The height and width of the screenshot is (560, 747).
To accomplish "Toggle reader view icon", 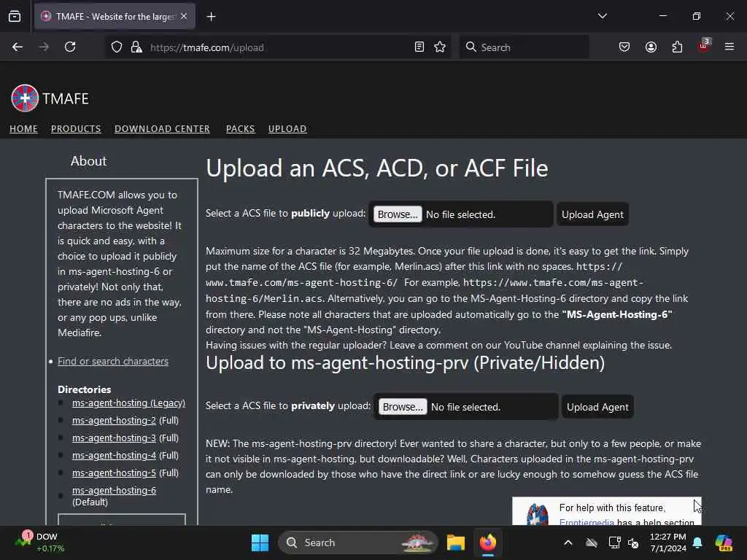I will [419, 47].
